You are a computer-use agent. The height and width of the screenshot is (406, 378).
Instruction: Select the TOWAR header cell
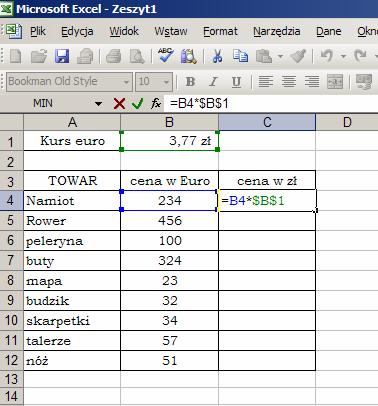point(72,181)
